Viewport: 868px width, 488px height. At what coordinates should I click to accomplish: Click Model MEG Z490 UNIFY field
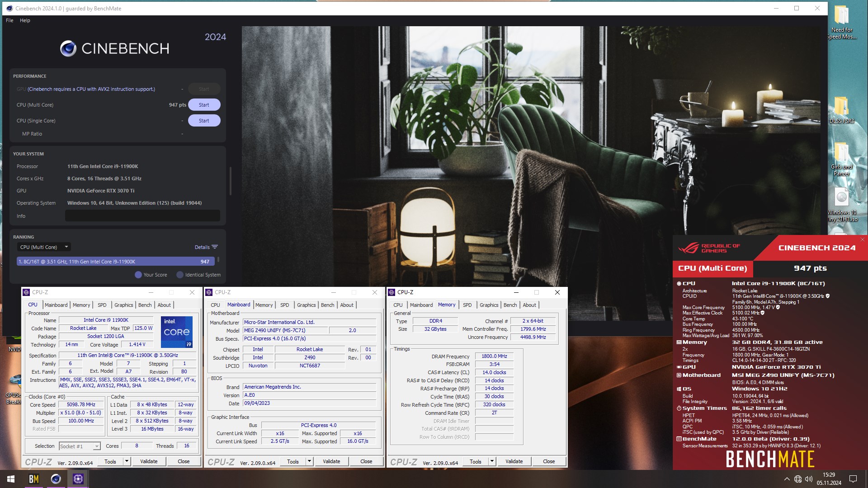(x=285, y=331)
